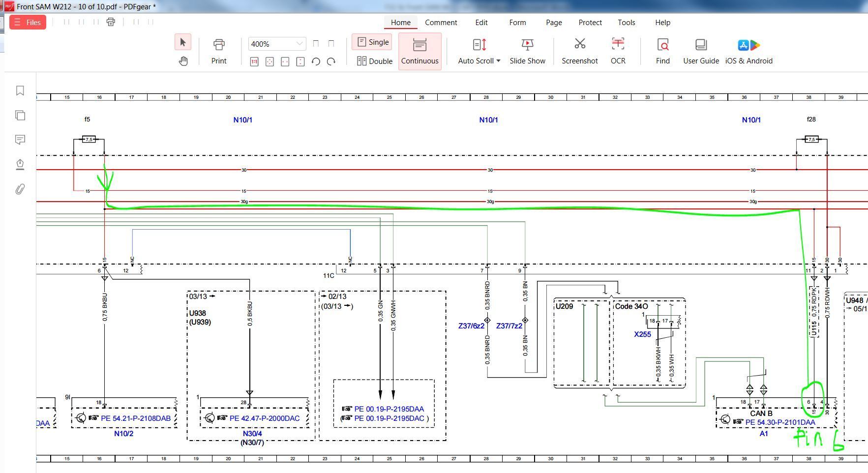Screen dimensions: 868x473
Task: Activate the hand pan tool
Action: pos(183,61)
